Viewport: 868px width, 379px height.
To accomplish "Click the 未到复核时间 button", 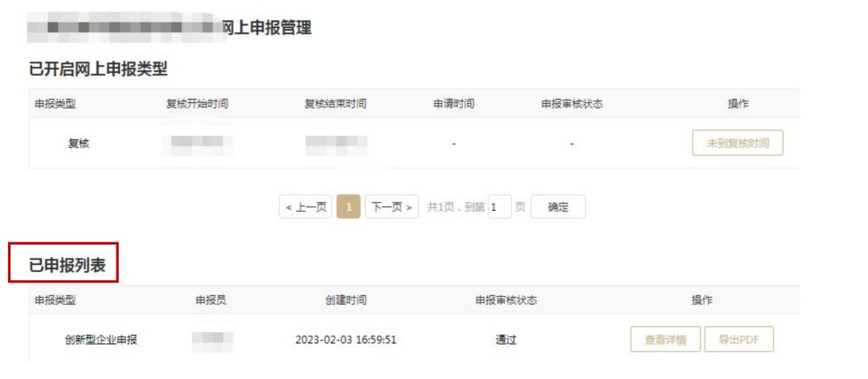I will (x=737, y=143).
